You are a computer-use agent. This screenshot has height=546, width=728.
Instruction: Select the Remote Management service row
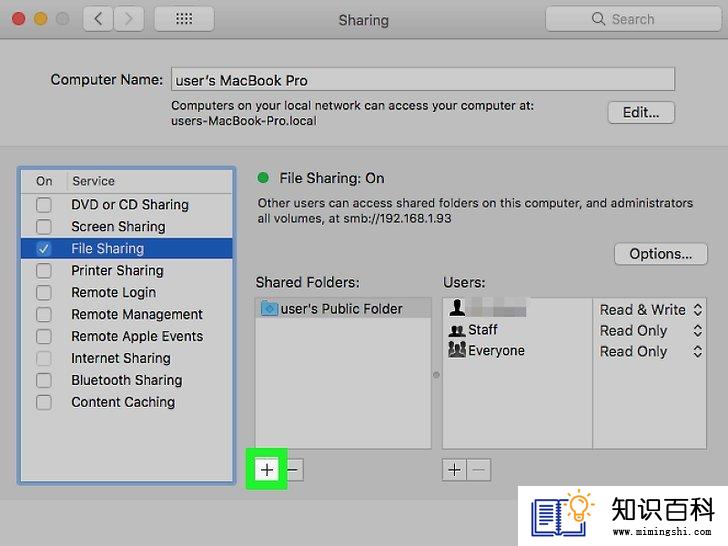[126, 314]
